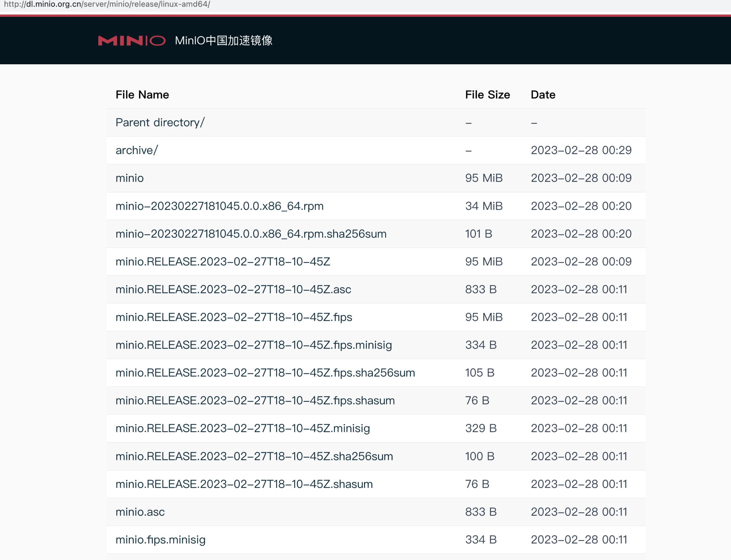Open the RELEASE 45Z.fips.shasum file
Image resolution: width=731 pixels, height=560 pixels.
pyautogui.click(x=255, y=400)
